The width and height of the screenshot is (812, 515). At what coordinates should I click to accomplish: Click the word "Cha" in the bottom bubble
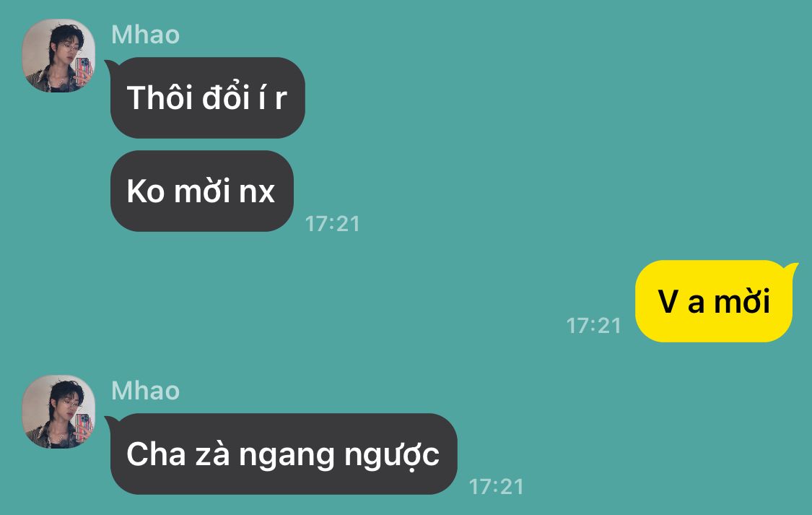coord(156,454)
